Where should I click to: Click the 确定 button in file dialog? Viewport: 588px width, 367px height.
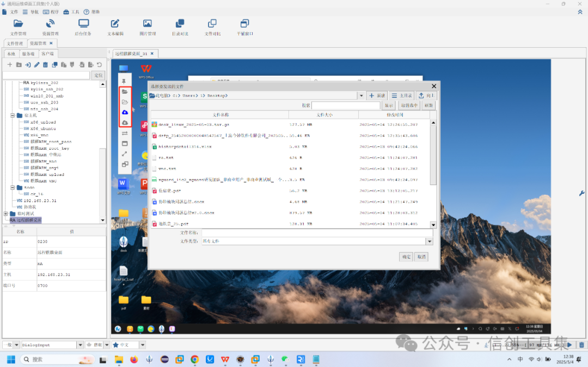(406, 257)
